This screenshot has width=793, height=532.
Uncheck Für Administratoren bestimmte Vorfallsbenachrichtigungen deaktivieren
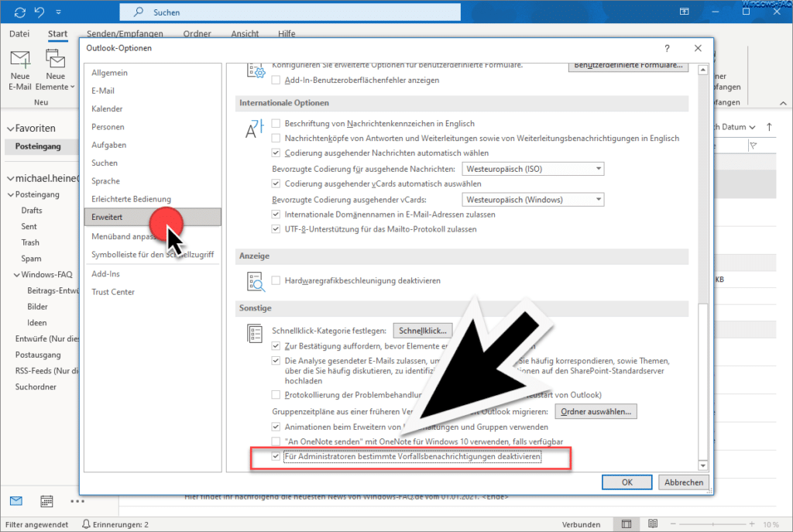[276, 456]
